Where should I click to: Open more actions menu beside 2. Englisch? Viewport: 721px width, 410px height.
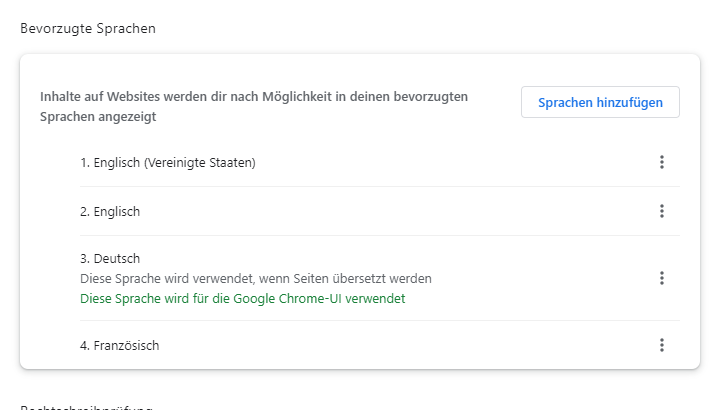point(662,211)
